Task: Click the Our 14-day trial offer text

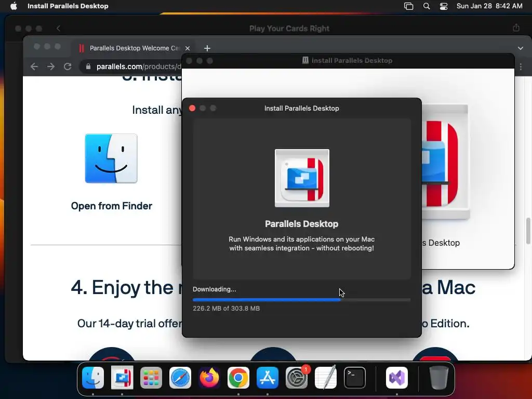Action: tap(129, 323)
